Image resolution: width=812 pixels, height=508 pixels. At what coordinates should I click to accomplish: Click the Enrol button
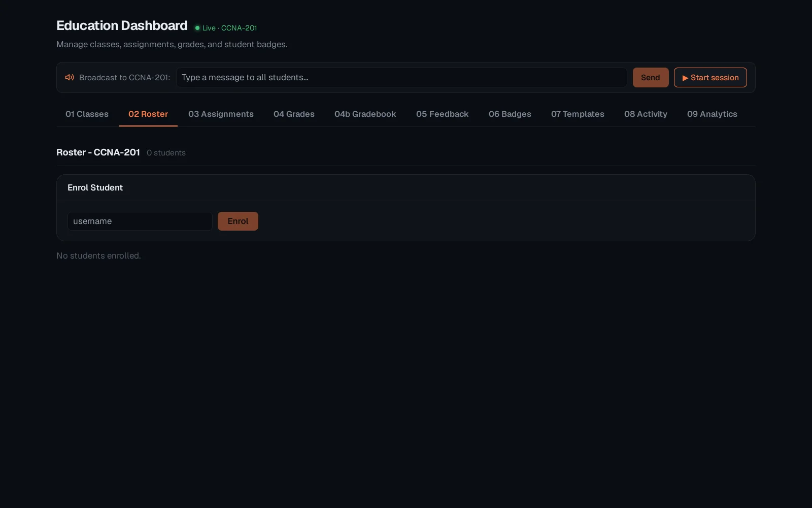coord(238,221)
